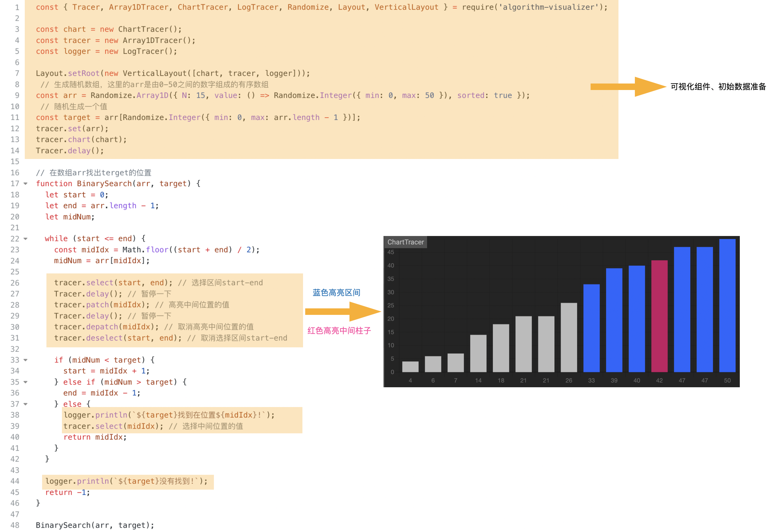
Task: Click the orange arrow beside the setup code
Action: coord(628,87)
